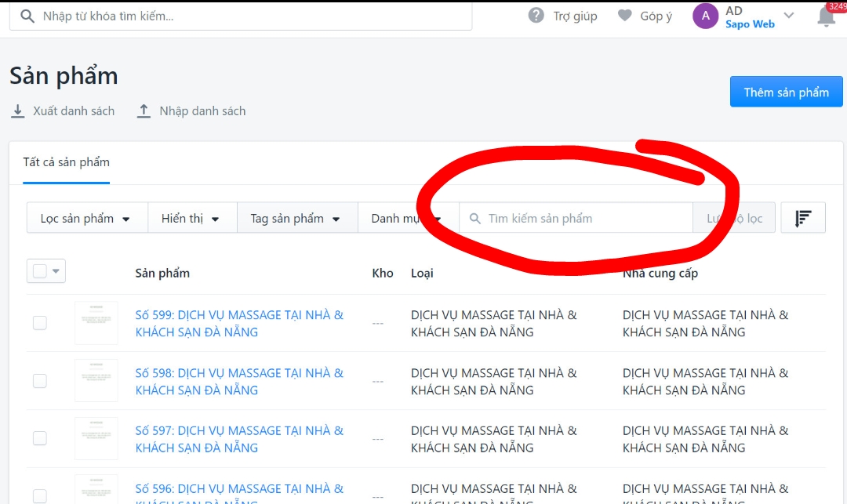Open the Lọc sản phẩm filter dropdown
Screen dimensions: 847x504
click(x=86, y=218)
